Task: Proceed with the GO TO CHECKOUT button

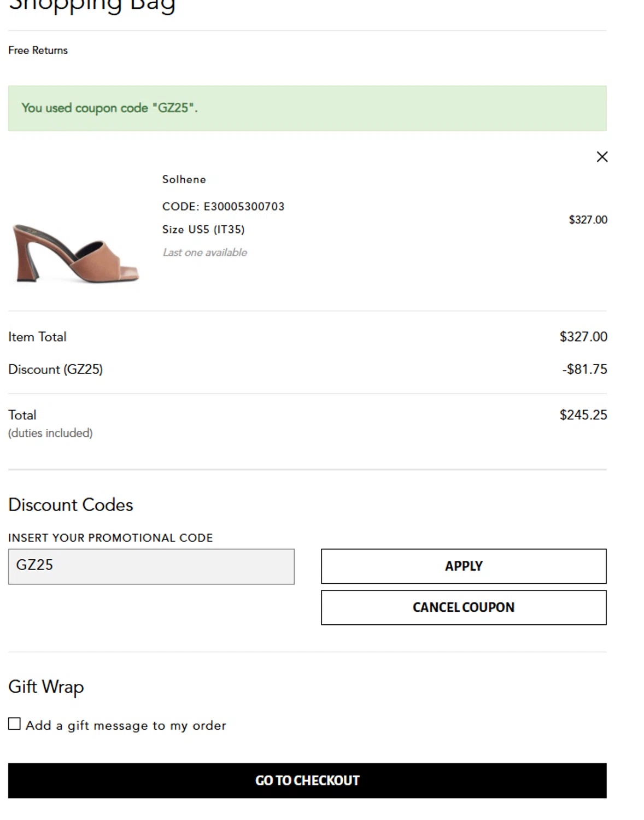Action: click(x=307, y=780)
